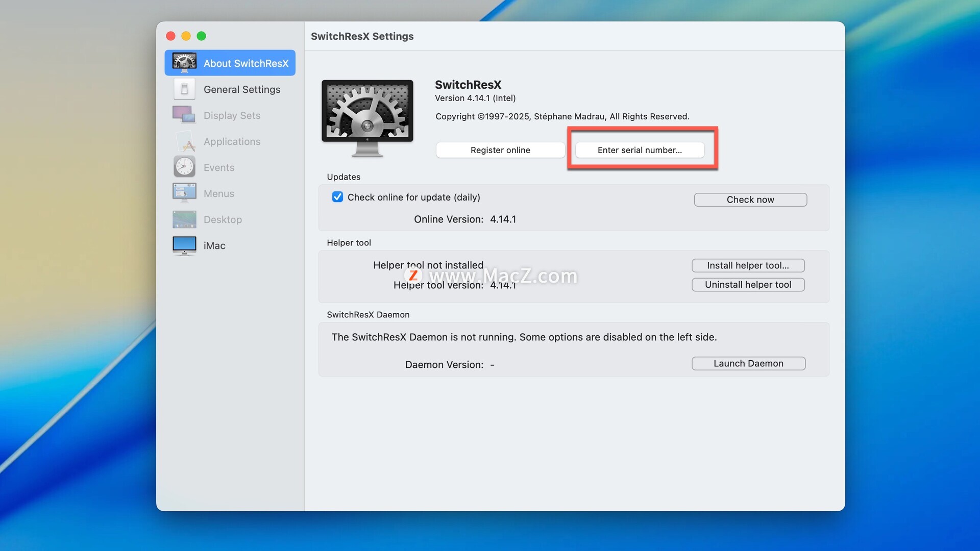Select the Desktop sidebar label

[x=223, y=219]
